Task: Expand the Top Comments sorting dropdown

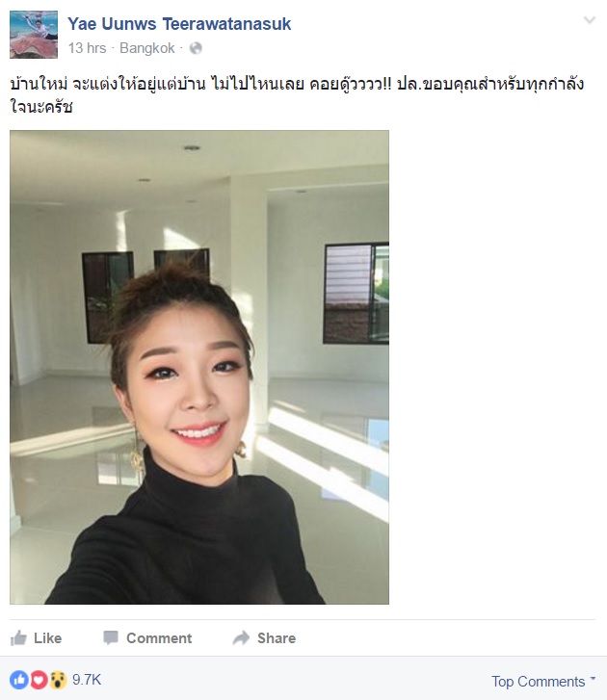Action: (x=593, y=679)
